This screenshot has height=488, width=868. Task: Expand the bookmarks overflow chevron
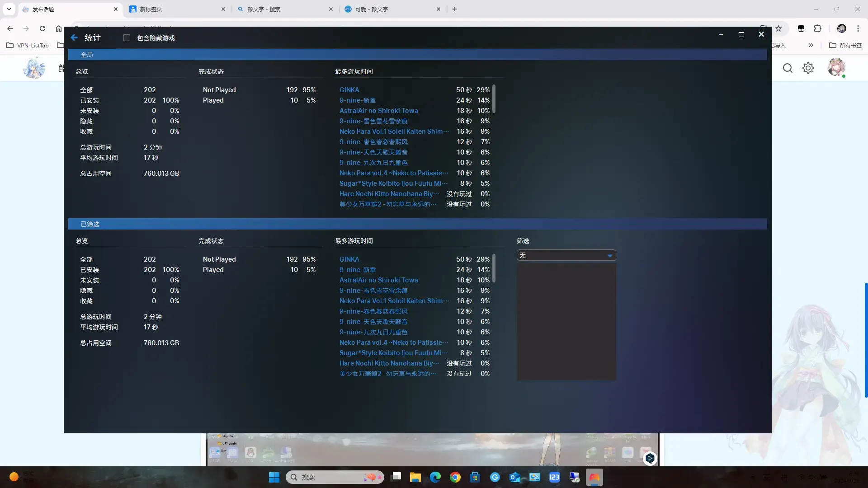(811, 45)
